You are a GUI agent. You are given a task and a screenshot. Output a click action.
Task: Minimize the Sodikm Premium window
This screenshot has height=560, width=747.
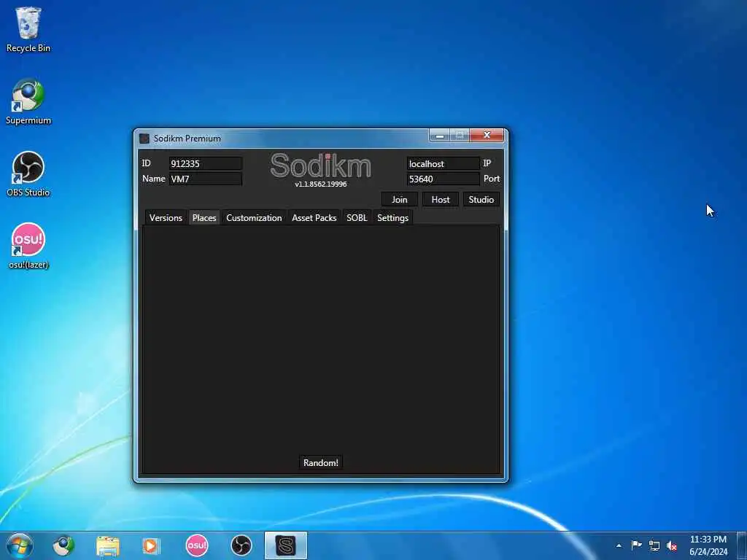pyautogui.click(x=440, y=136)
